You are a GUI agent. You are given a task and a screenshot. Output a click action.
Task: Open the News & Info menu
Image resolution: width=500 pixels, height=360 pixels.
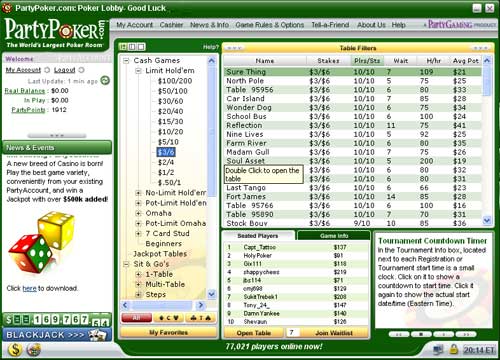coord(209,25)
